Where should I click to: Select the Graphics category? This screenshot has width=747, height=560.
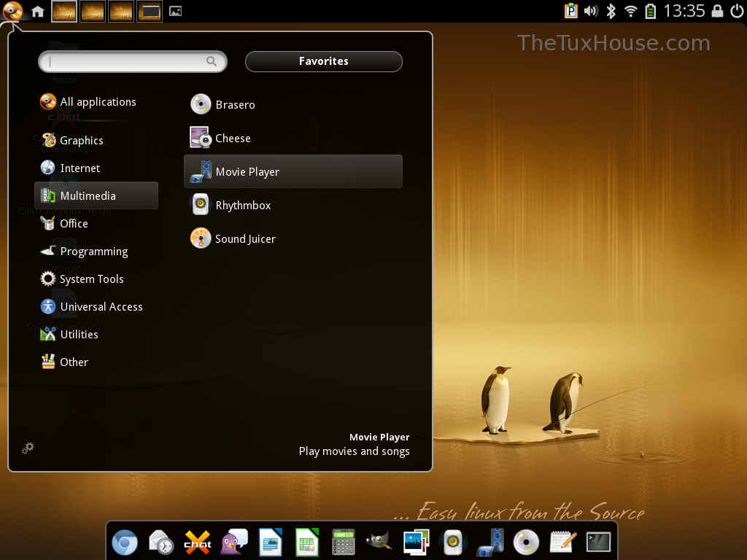click(81, 141)
